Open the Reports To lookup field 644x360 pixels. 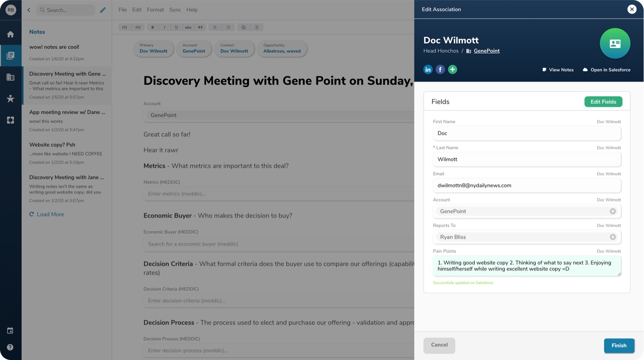(x=527, y=237)
